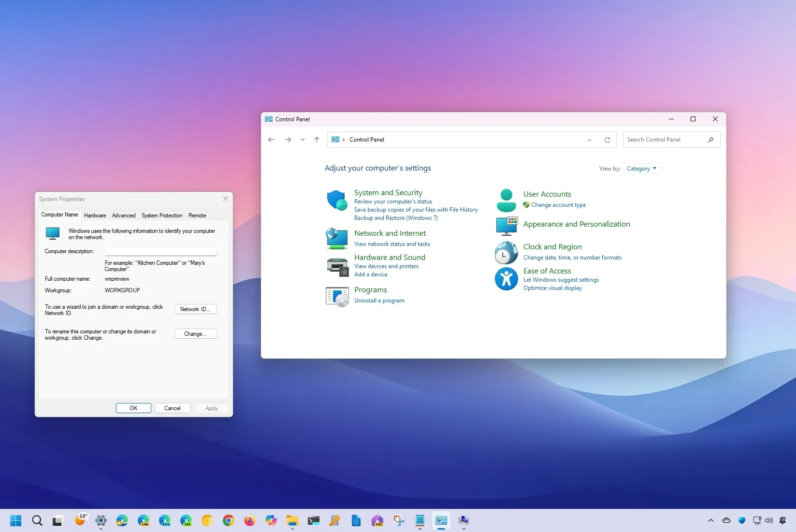This screenshot has height=532, width=796.
Task: Click the Network and Internet globe icon
Action: (x=337, y=238)
